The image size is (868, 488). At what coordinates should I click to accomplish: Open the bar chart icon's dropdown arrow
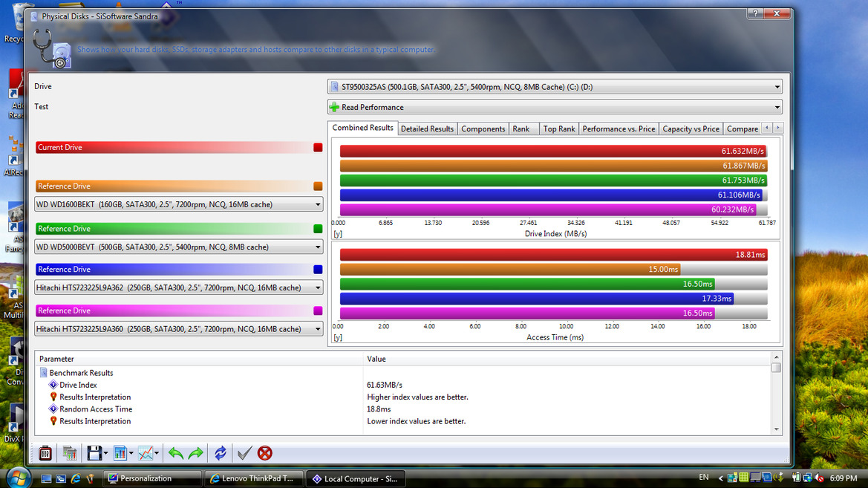coord(131,453)
